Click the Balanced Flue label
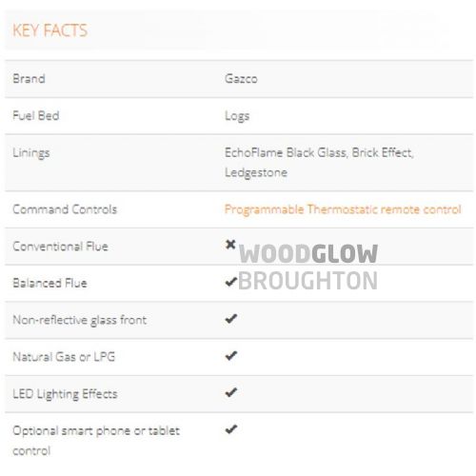 click(50, 283)
